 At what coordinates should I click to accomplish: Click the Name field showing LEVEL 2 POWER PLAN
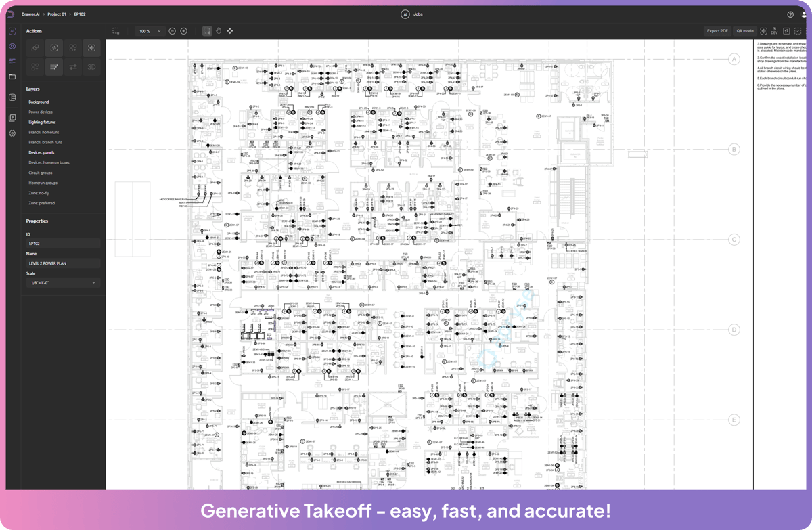(63, 263)
